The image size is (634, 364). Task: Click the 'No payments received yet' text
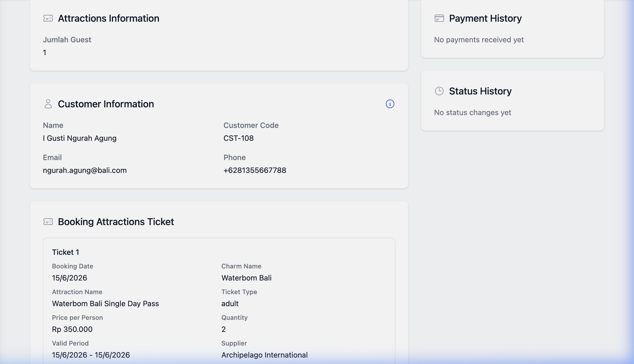click(479, 40)
